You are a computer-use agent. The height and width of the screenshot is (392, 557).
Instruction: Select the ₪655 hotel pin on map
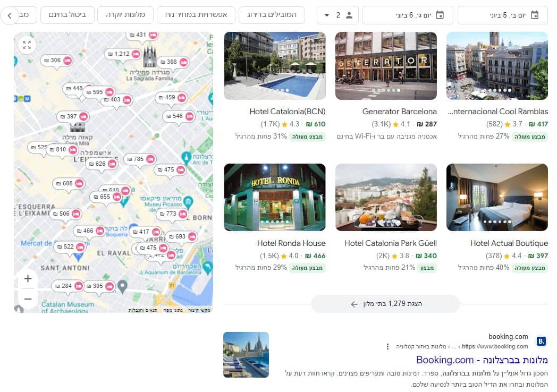pos(107,197)
